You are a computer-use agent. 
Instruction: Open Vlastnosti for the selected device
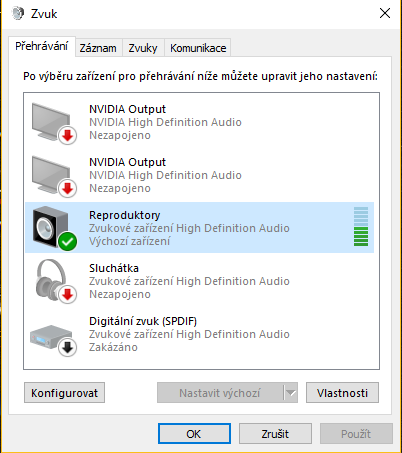(342, 393)
